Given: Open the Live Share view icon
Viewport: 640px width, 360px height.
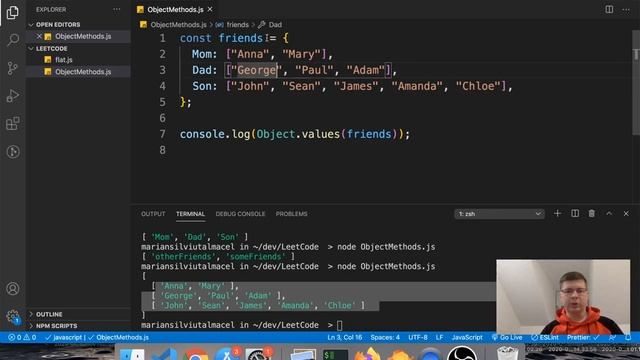Looking at the screenshot, I should 13,151.
